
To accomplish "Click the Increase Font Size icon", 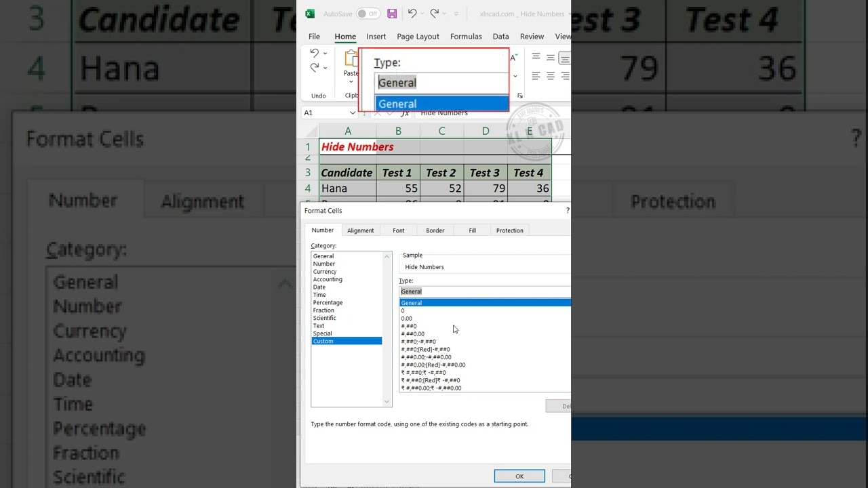I will tap(513, 58).
